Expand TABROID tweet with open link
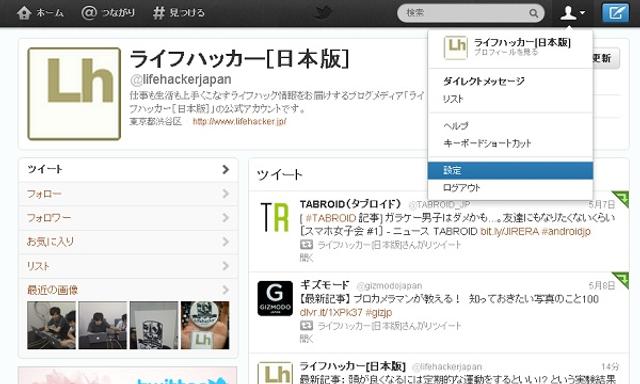 click(306, 257)
